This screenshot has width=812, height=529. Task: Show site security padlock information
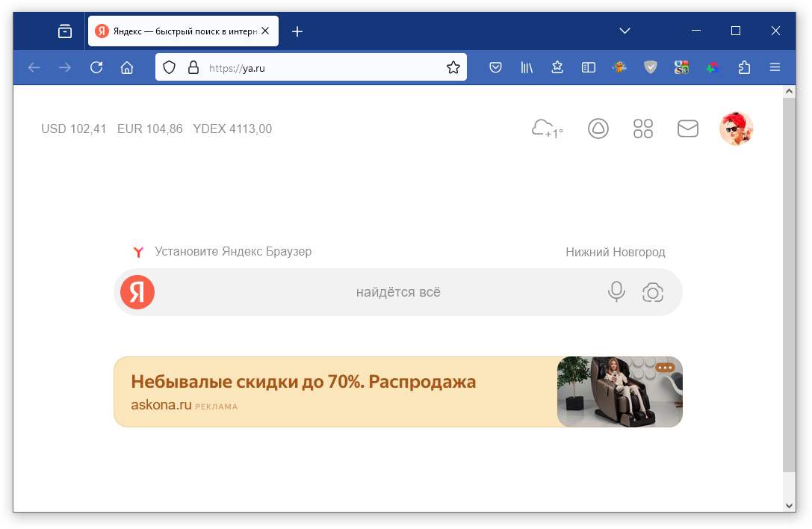193,67
